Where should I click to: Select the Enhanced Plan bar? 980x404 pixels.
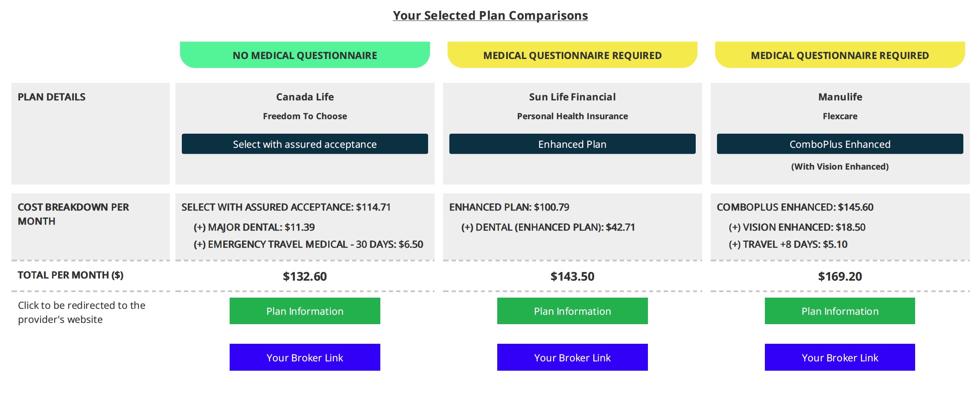click(572, 144)
